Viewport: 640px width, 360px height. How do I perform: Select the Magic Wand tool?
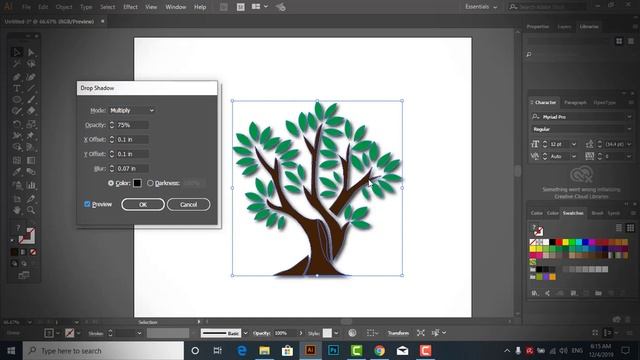click(17, 64)
